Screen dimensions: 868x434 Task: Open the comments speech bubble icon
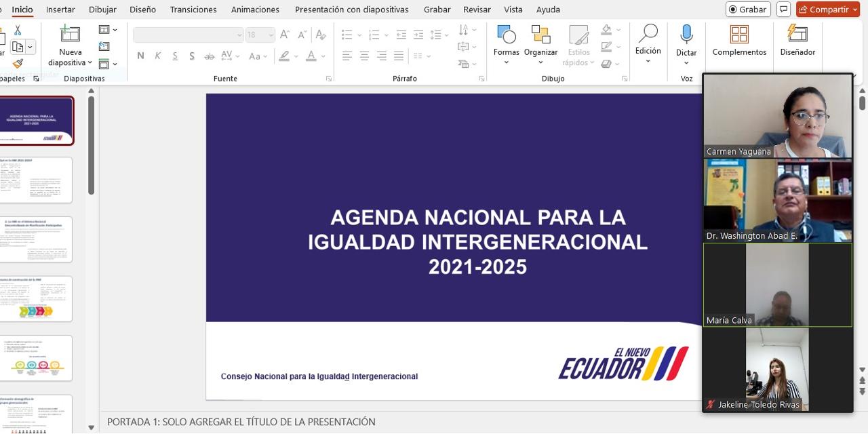click(783, 9)
